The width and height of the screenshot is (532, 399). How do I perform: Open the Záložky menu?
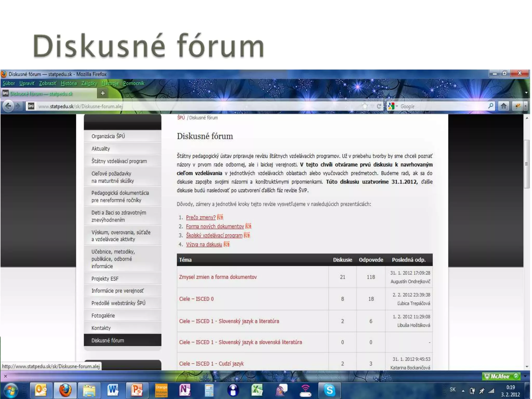point(89,83)
